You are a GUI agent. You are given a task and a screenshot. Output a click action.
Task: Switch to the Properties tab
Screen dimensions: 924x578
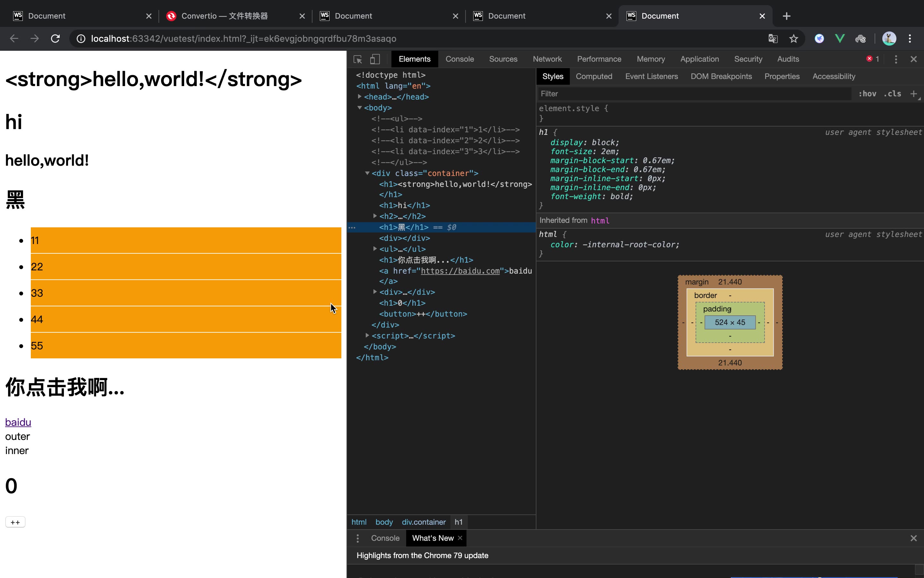pos(782,76)
